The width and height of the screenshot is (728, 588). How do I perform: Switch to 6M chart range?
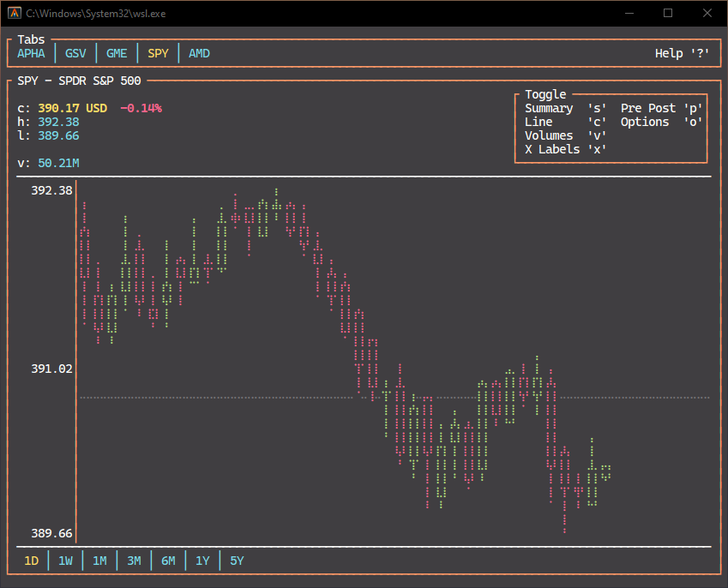(x=169, y=561)
